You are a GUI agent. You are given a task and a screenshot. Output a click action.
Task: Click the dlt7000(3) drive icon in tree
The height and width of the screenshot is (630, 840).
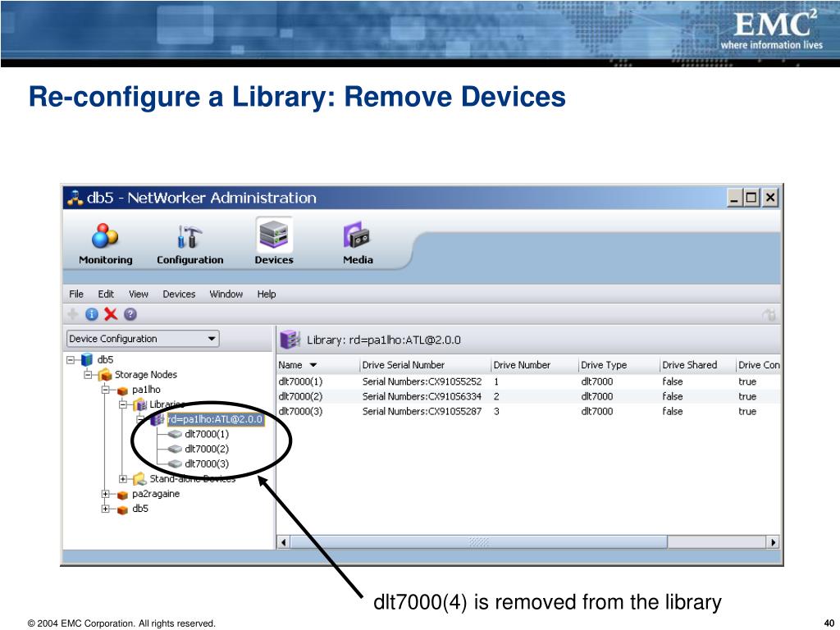pyautogui.click(x=175, y=464)
